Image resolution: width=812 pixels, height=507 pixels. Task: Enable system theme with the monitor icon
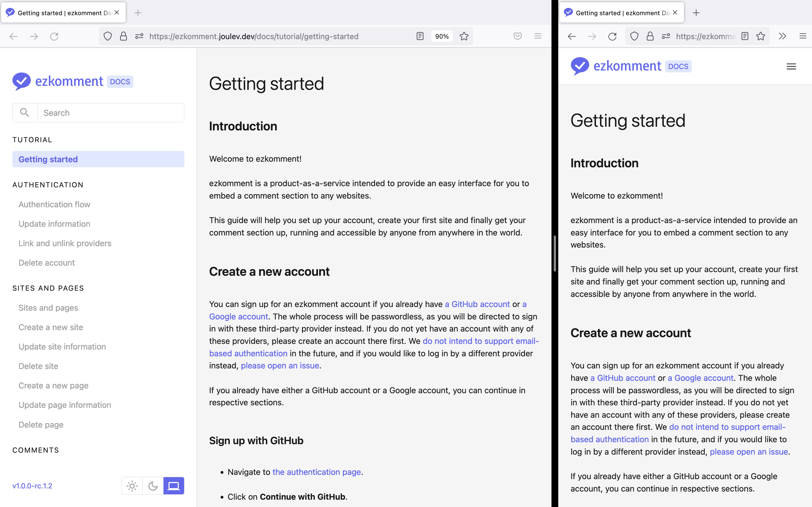coord(173,486)
